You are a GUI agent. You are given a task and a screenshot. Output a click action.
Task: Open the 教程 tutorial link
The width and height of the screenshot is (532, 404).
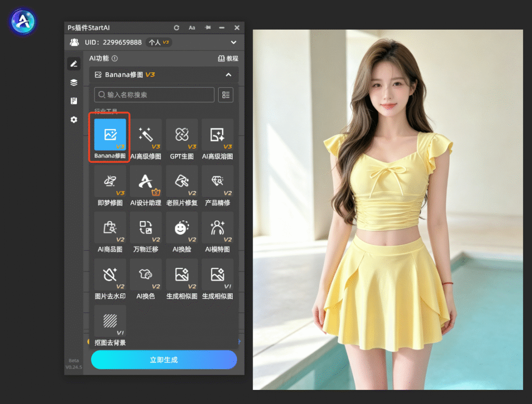(228, 58)
